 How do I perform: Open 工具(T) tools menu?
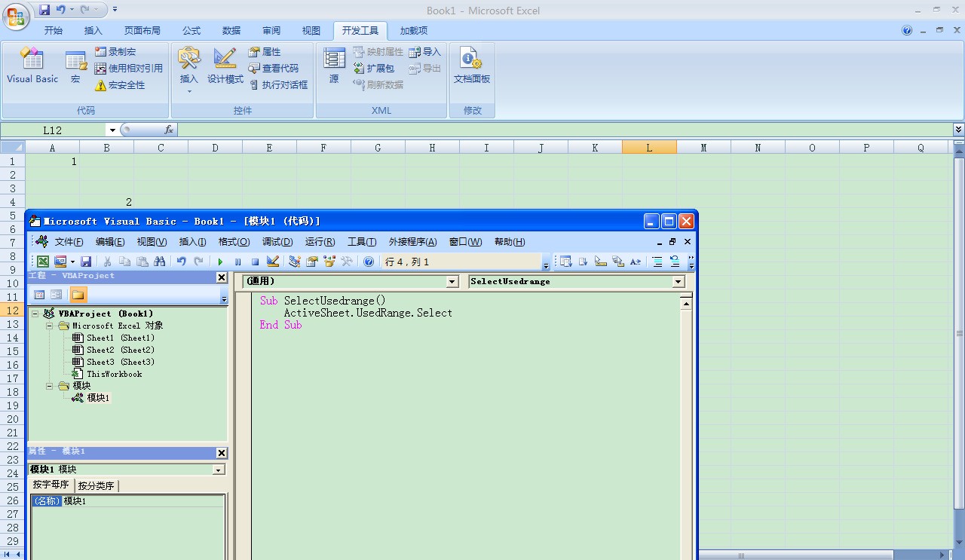click(362, 242)
